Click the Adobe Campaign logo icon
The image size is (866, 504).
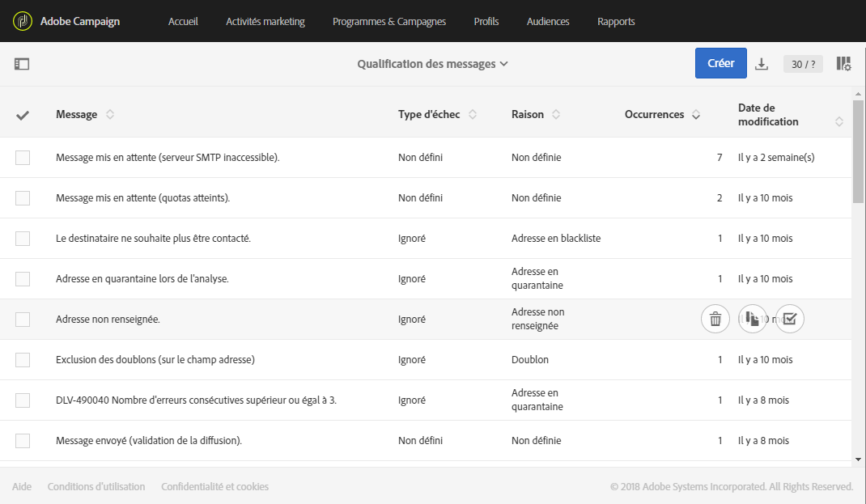(23, 21)
